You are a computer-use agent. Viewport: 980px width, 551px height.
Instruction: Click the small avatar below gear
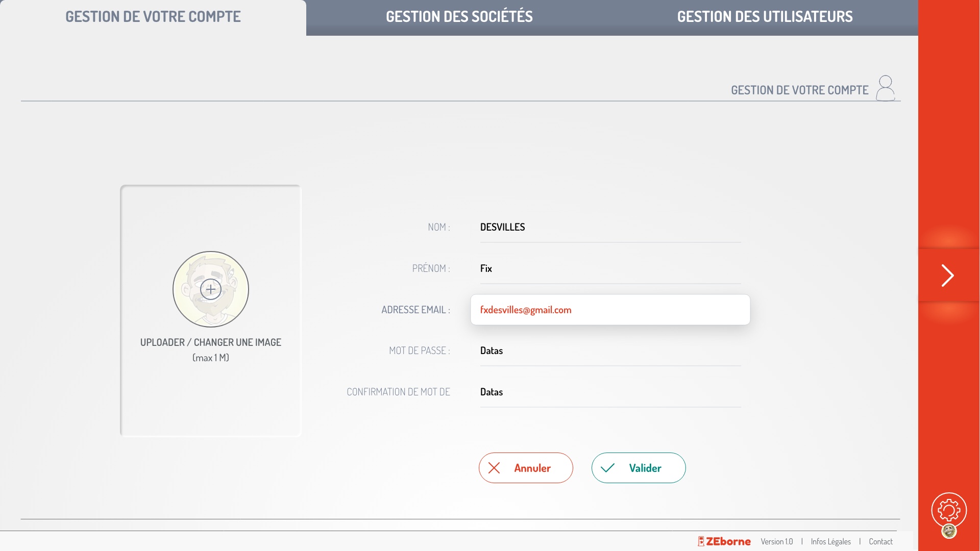[949, 531]
